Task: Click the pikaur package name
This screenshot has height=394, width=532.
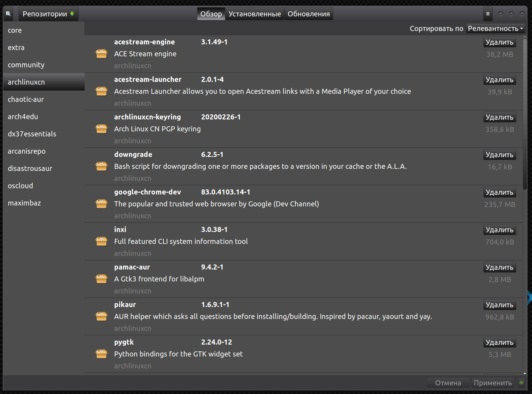Action: point(125,305)
